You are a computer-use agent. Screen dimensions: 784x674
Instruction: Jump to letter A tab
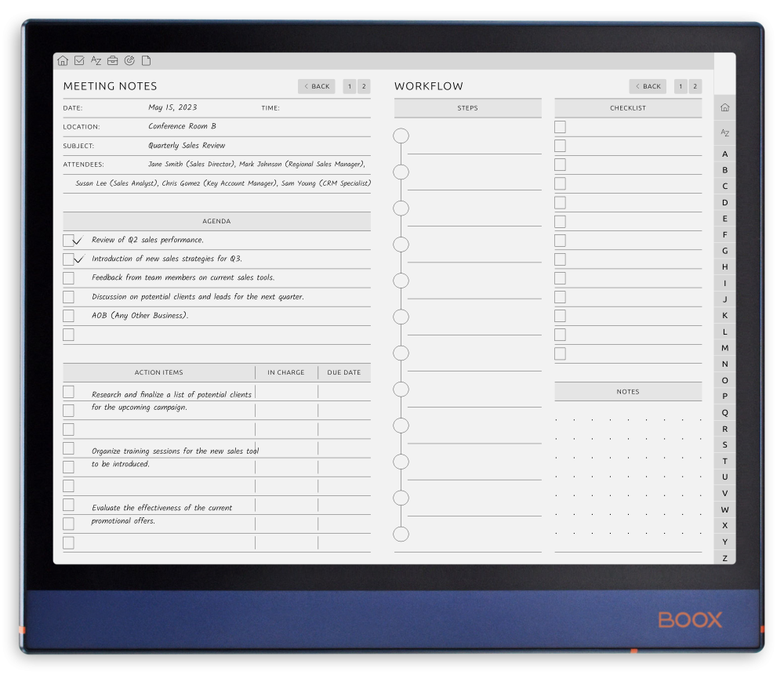point(725,154)
